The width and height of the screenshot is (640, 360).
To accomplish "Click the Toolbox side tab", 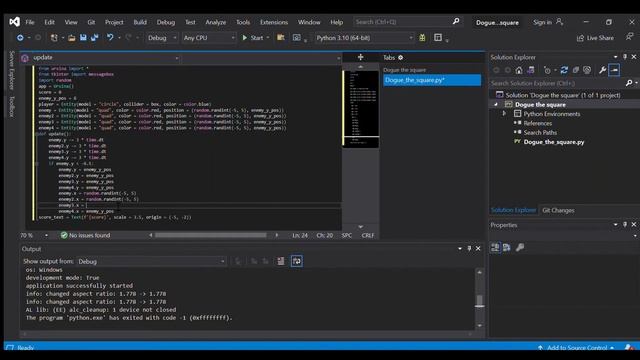I will click(x=11, y=107).
